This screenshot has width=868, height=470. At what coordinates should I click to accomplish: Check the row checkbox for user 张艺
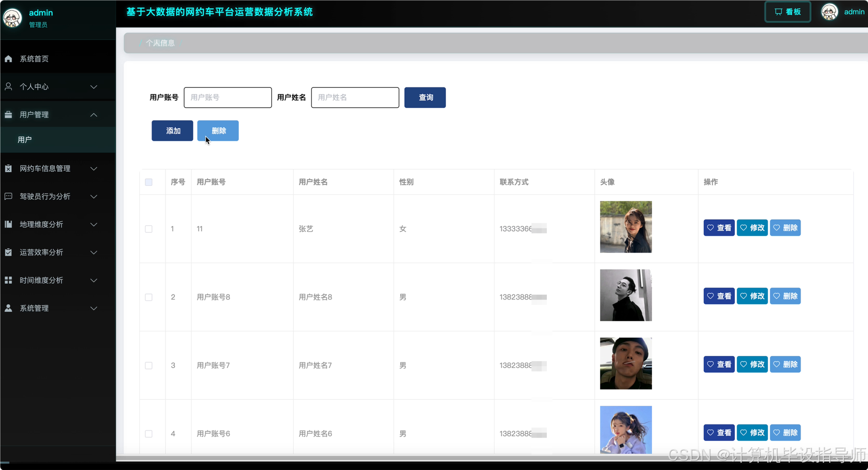click(148, 229)
